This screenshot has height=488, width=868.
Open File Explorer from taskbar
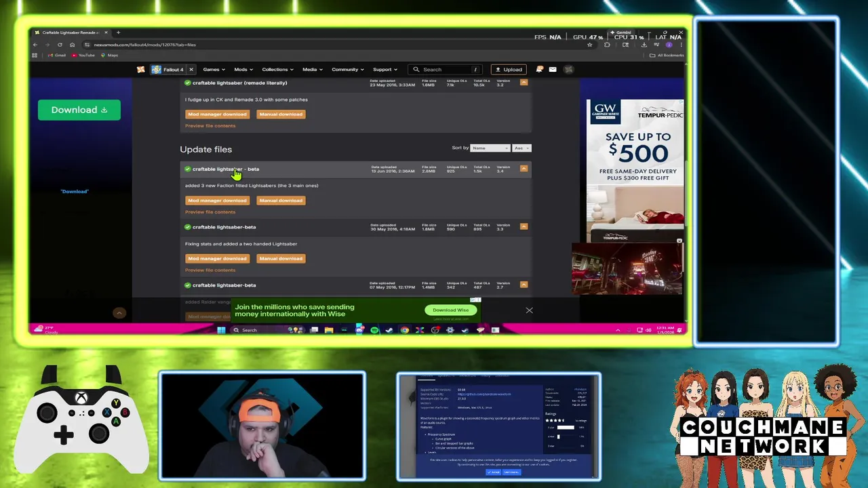(329, 330)
